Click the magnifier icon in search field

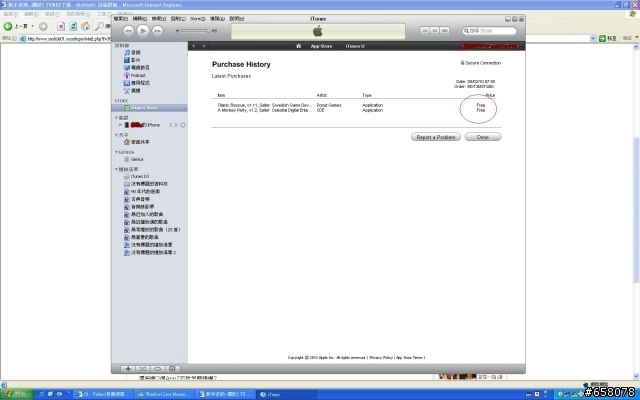pyautogui.click(x=466, y=31)
